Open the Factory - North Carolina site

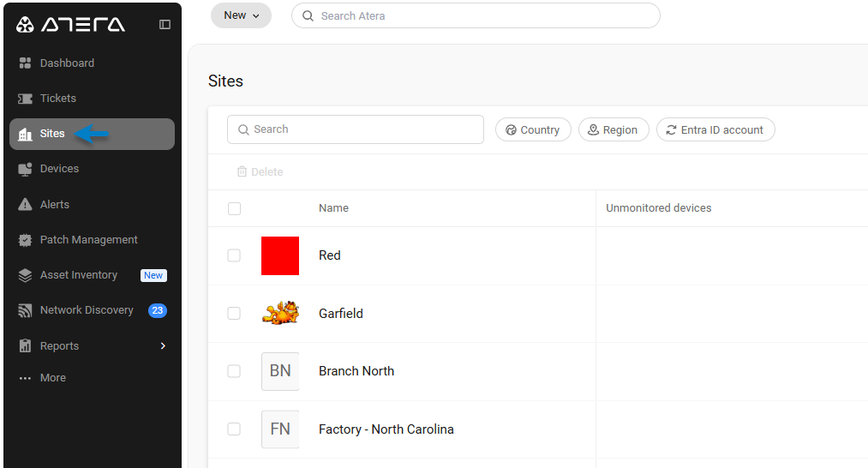[x=386, y=429]
